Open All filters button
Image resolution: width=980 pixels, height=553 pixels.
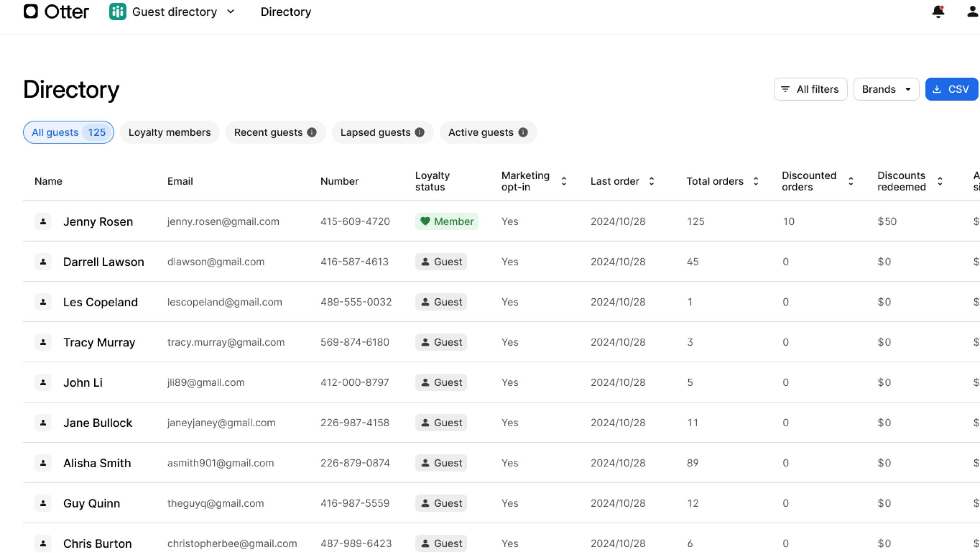[810, 89]
